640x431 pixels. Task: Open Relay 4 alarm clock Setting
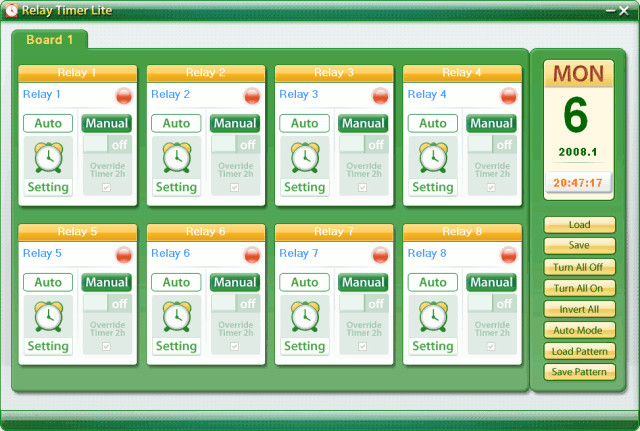(433, 167)
